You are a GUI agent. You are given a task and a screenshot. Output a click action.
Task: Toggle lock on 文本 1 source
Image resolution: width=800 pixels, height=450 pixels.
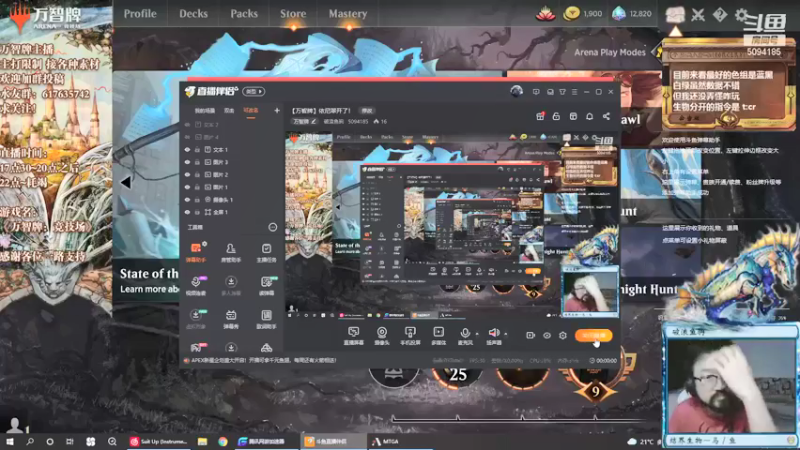[197, 149]
